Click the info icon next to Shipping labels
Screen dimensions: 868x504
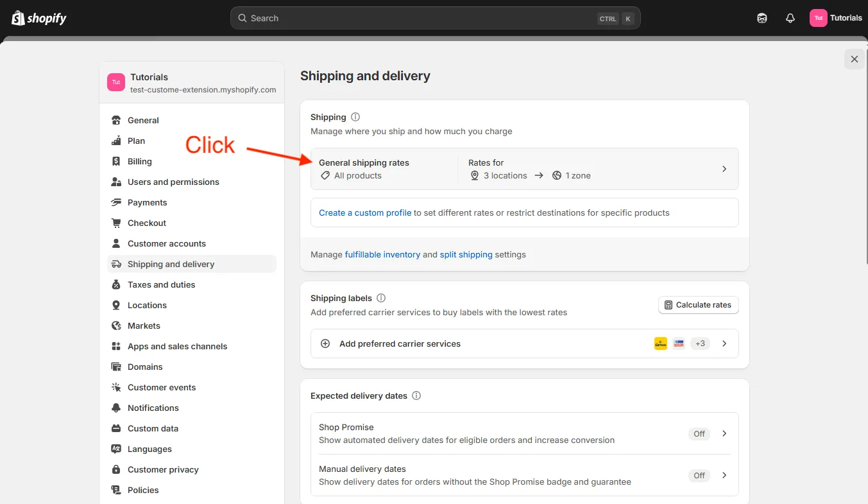click(x=381, y=298)
